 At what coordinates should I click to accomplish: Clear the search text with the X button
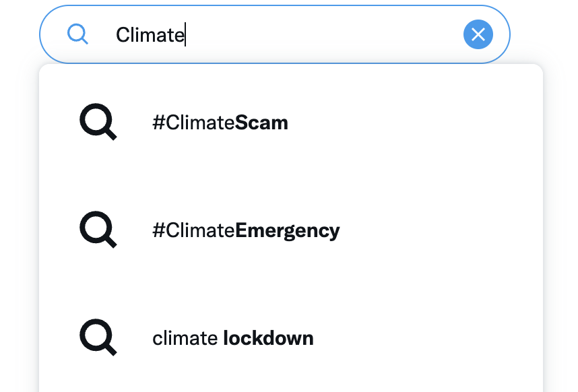pyautogui.click(x=478, y=34)
